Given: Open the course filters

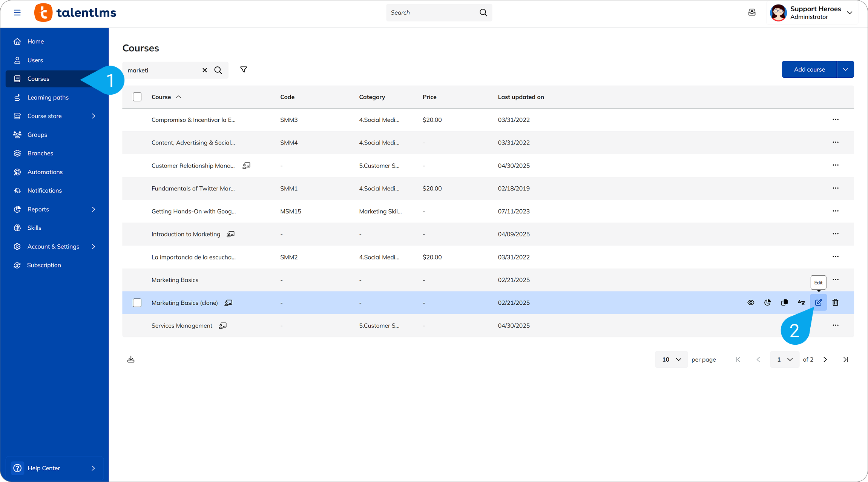Looking at the screenshot, I should tap(243, 69).
